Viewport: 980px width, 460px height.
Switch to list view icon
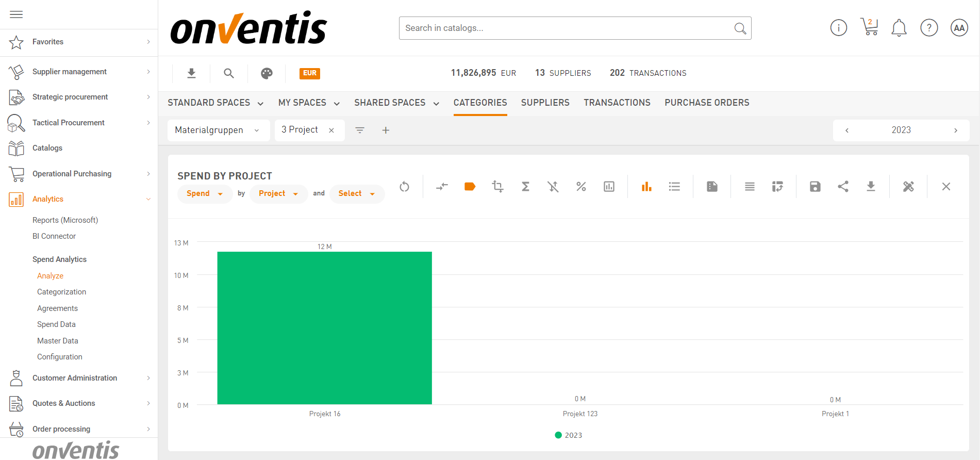click(674, 187)
